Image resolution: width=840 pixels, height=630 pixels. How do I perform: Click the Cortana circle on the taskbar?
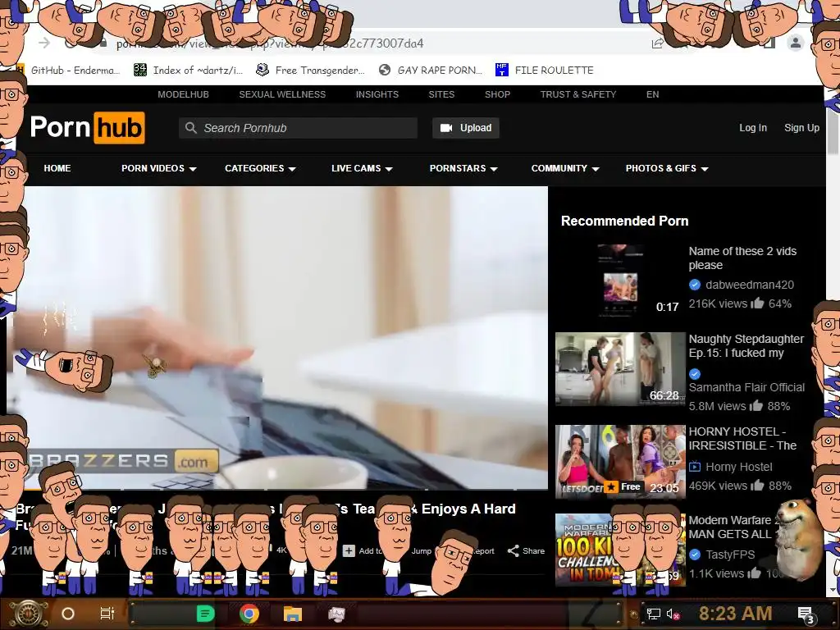tap(68, 614)
